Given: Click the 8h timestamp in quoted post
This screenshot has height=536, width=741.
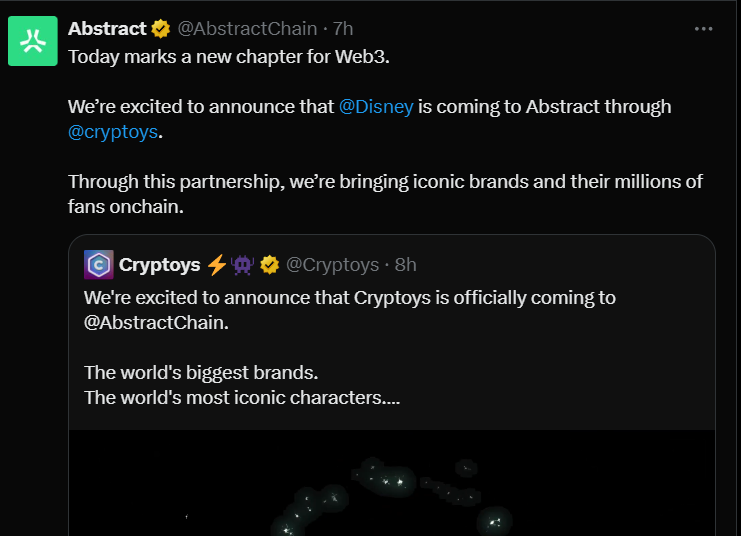Looking at the screenshot, I should click(405, 265).
